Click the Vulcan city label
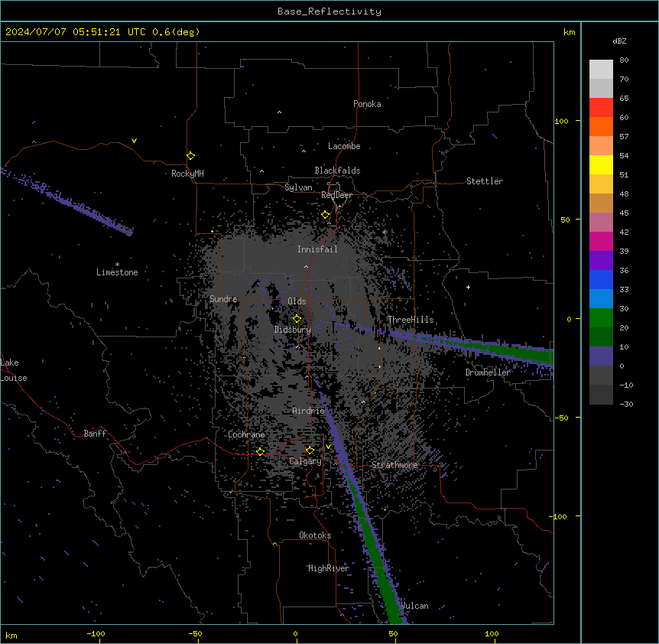Viewport: 659px width, 644px height. 414,606
